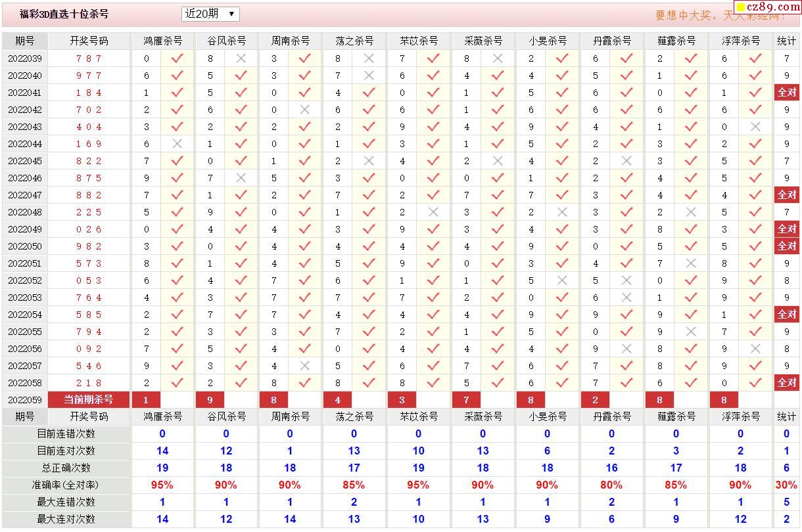This screenshot has height=532, width=802.
Task: Click the 全对 badge in row 2022058
Action: [787, 383]
